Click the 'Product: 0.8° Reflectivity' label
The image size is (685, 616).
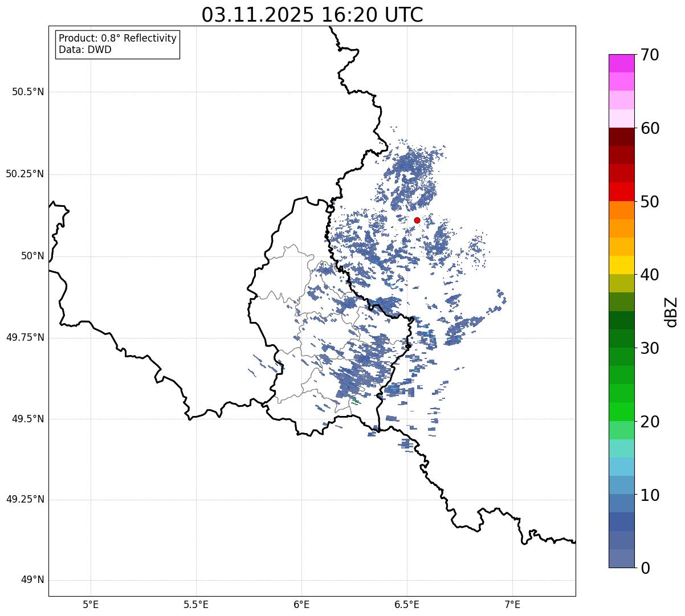pos(118,38)
